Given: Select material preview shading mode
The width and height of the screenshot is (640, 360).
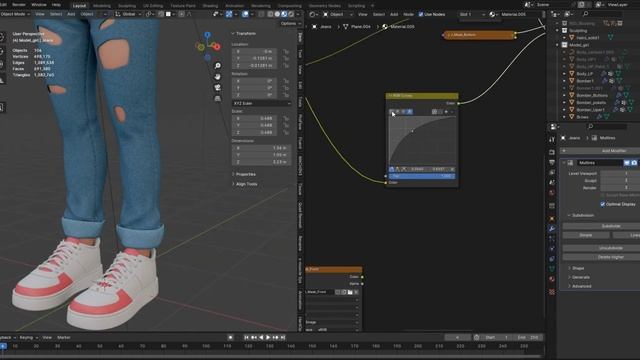Looking at the screenshot, I should 284,14.
